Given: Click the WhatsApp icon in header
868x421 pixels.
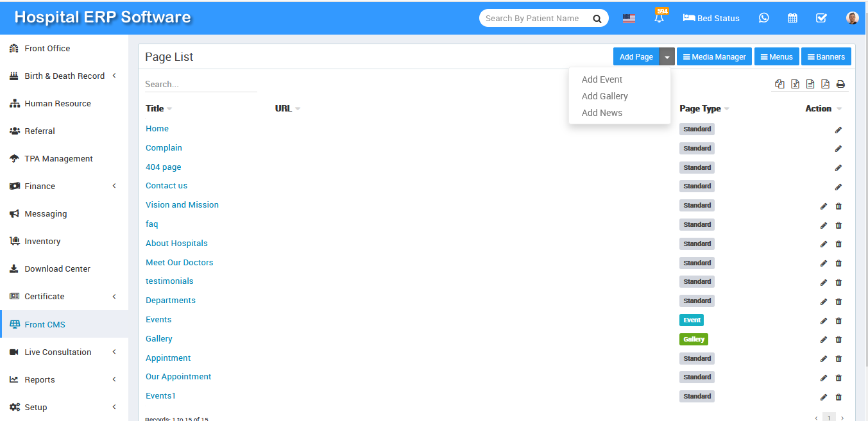Looking at the screenshot, I should point(763,18).
